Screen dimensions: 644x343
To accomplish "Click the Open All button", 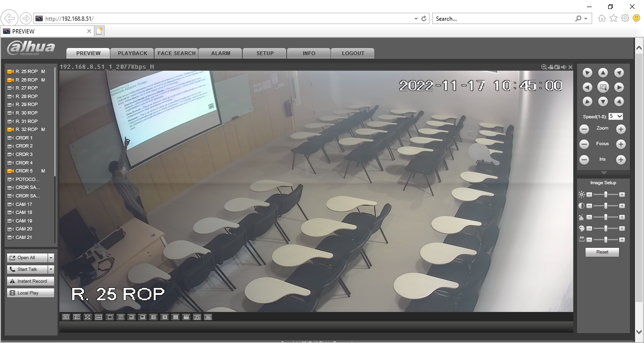I will pyautogui.click(x=27, y=258).
